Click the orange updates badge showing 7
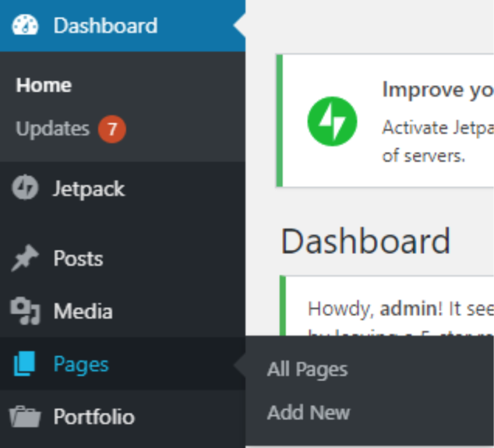 tap(112, 129)
